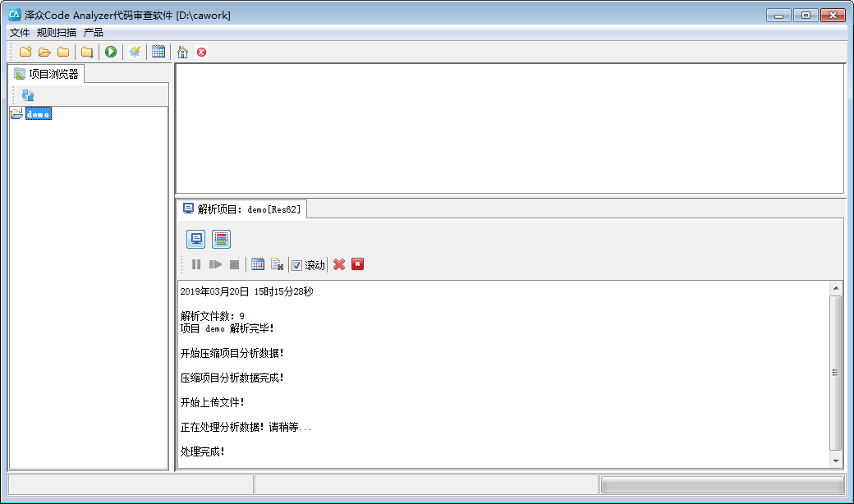Select the 解析项目: demo[Res62] tab

pos(241,209)
